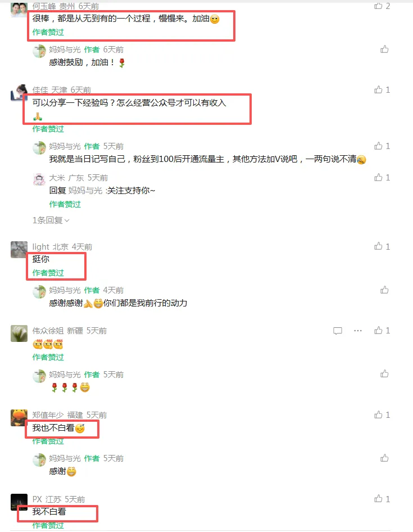Open more options on 伟众徐姐's comment

358,331
